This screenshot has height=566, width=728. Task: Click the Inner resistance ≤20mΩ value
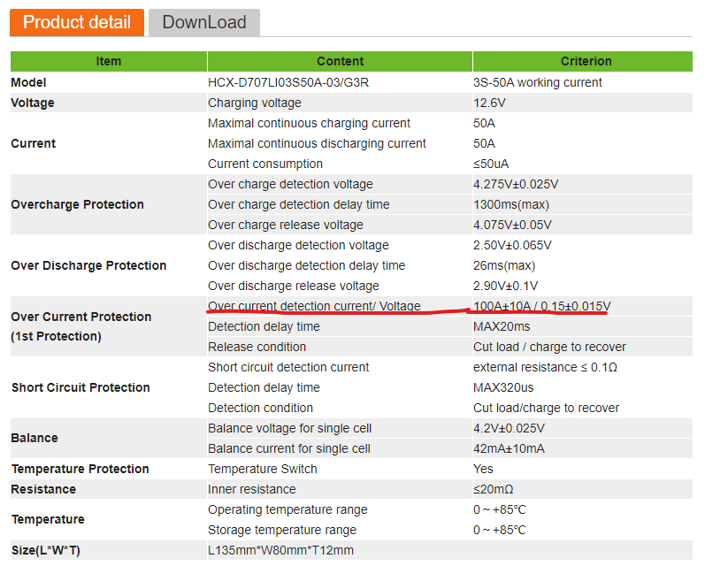click(493, 489)
